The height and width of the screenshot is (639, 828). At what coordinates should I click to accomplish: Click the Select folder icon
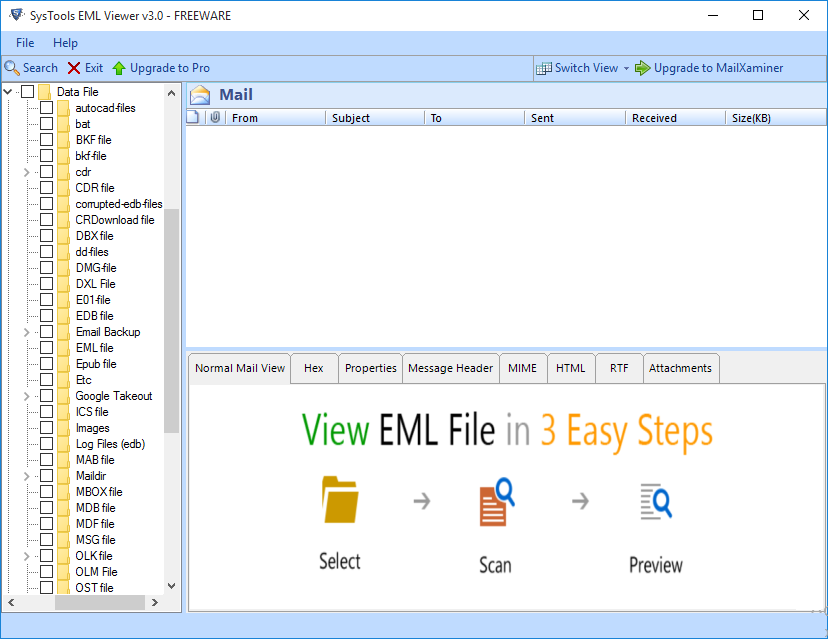click(340, 500)
